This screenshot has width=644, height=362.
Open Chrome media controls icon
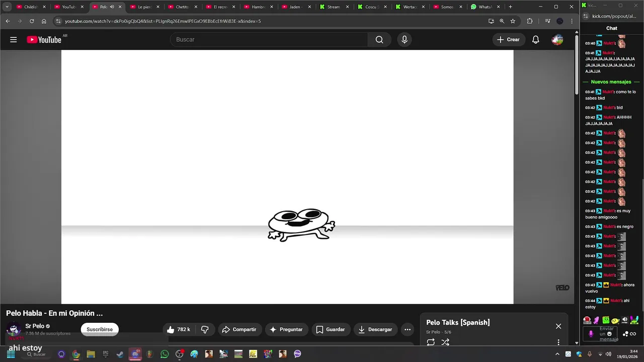point(548,21)
